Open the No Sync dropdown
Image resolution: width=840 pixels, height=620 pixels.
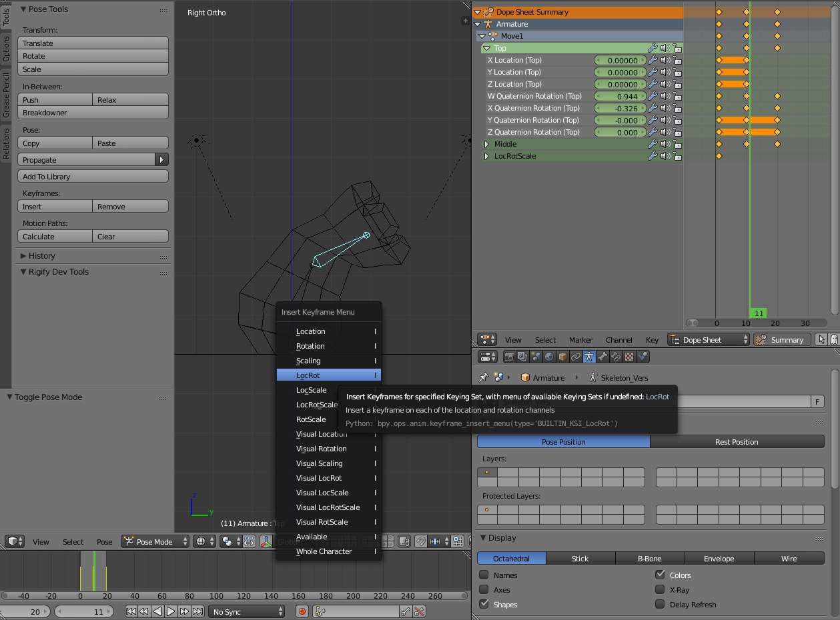246,611
